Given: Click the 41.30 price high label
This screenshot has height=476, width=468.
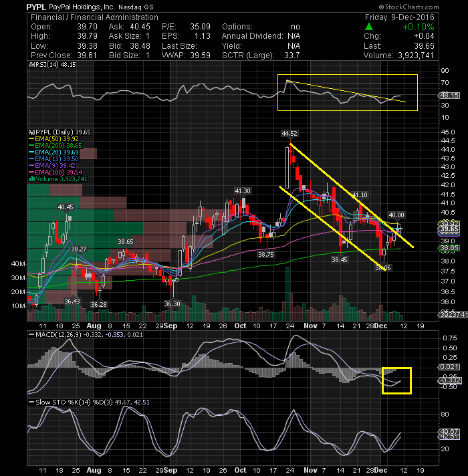Looking at the screenshot, I should pyautogui.click(x=243, y=191).
